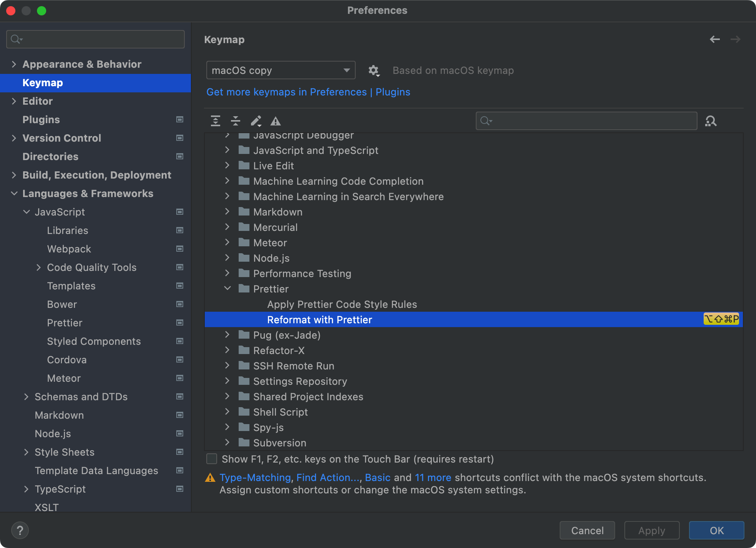Image resolution: width=756 pixels, height=548 pixels.
Task: Click the expand all groups icon
Action: coord(216,121)
